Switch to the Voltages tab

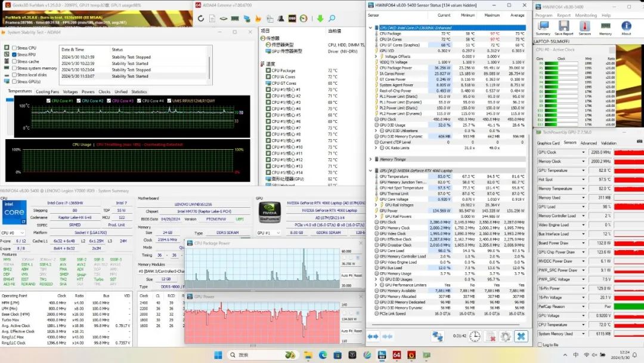pyautogui.click(x=70, y=92)
